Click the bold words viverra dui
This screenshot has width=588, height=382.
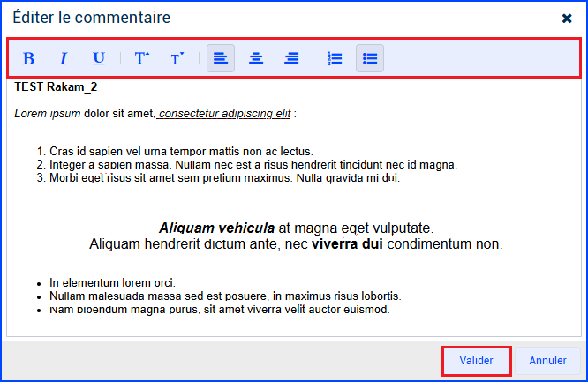(347, 244)
